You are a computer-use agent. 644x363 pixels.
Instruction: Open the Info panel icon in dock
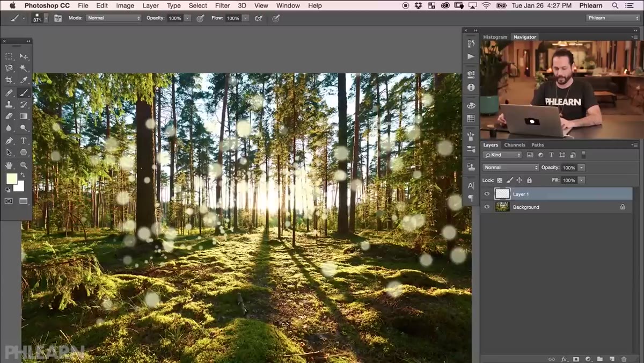coord(471,87)
